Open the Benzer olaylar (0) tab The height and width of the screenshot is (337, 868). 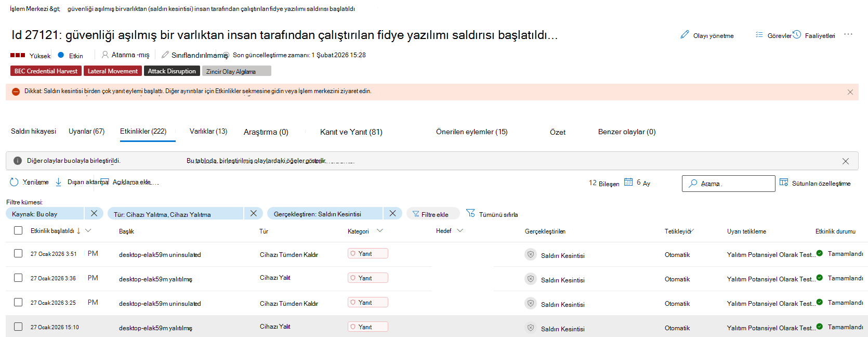coord(627,132)
